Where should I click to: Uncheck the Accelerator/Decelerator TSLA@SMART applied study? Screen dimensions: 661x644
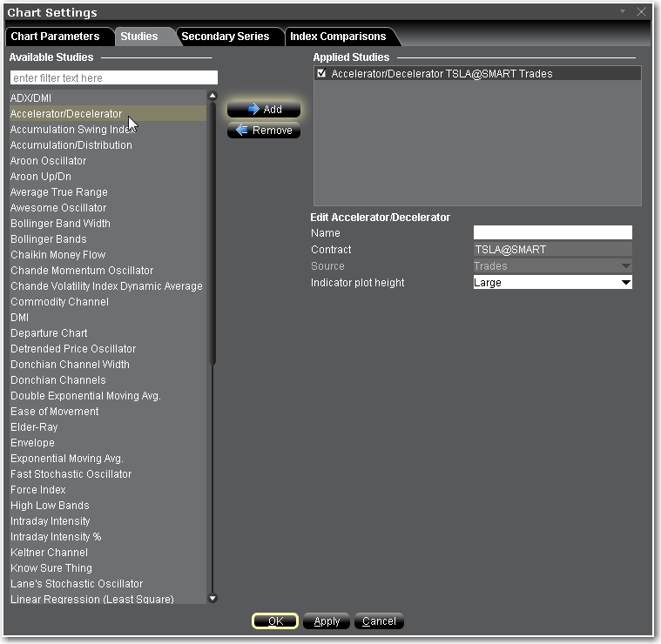pyautogui.click(x=322, y=74)
